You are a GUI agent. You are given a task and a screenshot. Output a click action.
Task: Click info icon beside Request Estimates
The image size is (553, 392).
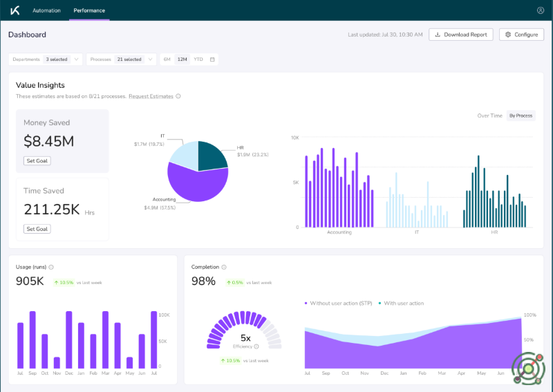pyautogui.click(x=178, y=96)
